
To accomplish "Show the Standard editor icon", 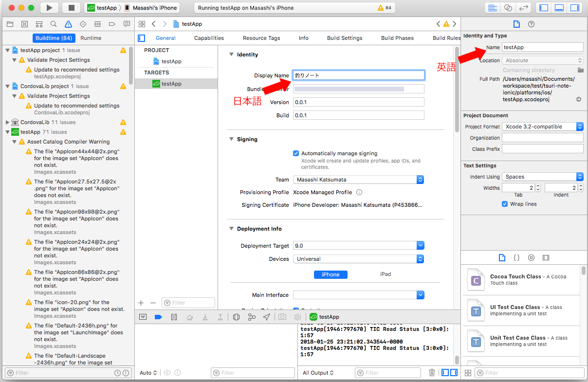I will coord(493,8).
